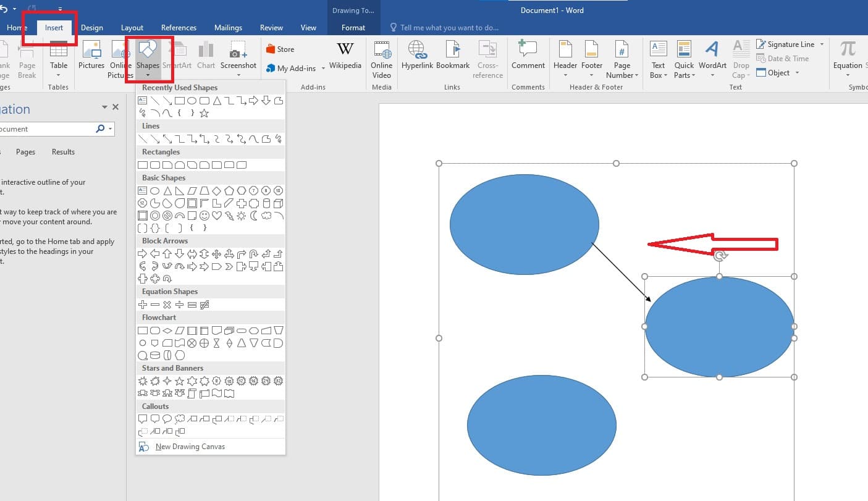
Task: Choose the Right Arrow in Block Arrows
Action: pyautogui.click(x=142, y=254)
